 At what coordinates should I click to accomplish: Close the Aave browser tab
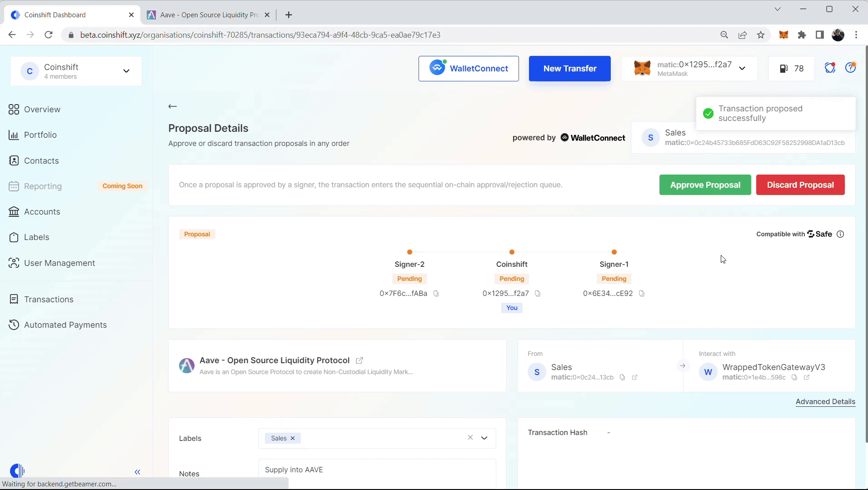pos(267,15)
